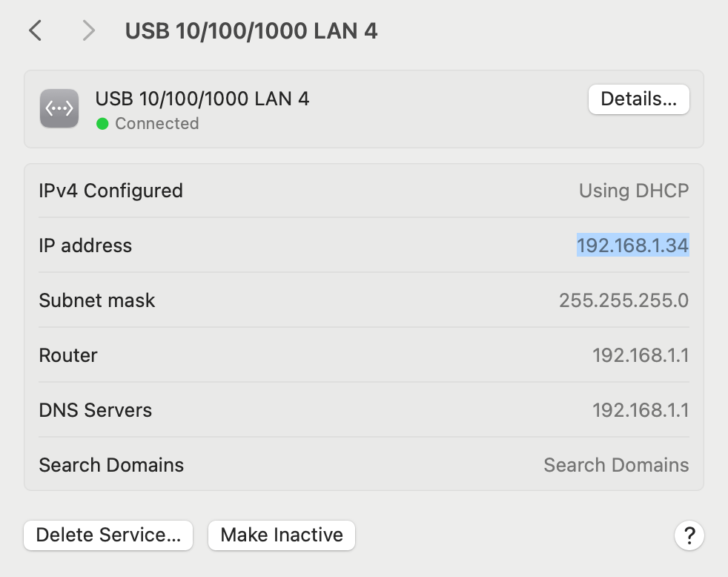
Task: Click the highlighted IP address 192.168.1.34
Action: tap(632, 245)
